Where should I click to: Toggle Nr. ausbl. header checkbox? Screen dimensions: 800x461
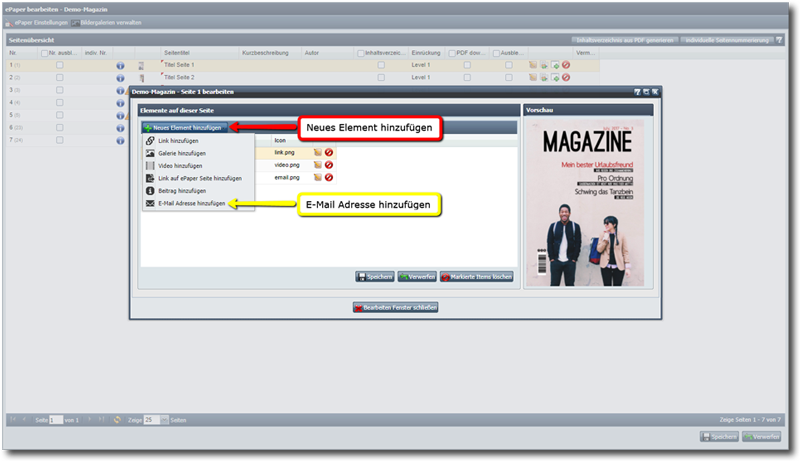click(x=44, y=53)
